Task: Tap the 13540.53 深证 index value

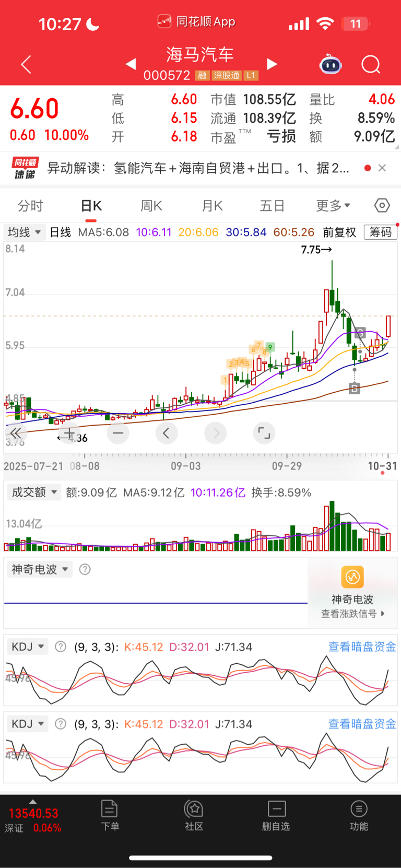Action: click(x=33, y=813)
